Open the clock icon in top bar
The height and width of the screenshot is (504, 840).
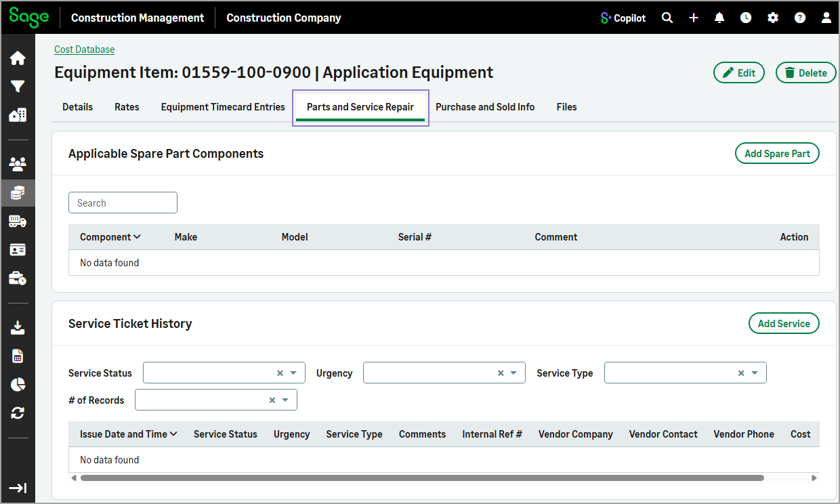click(746, 18)
